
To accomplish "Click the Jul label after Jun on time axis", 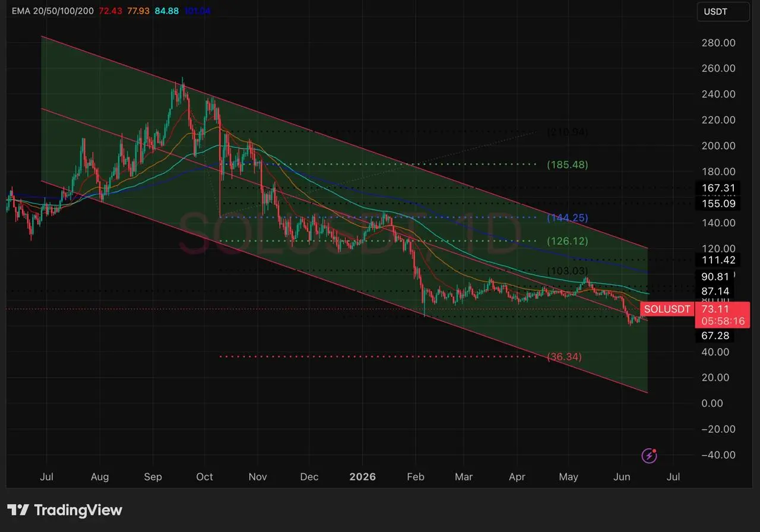I will [x=673, y=477].
